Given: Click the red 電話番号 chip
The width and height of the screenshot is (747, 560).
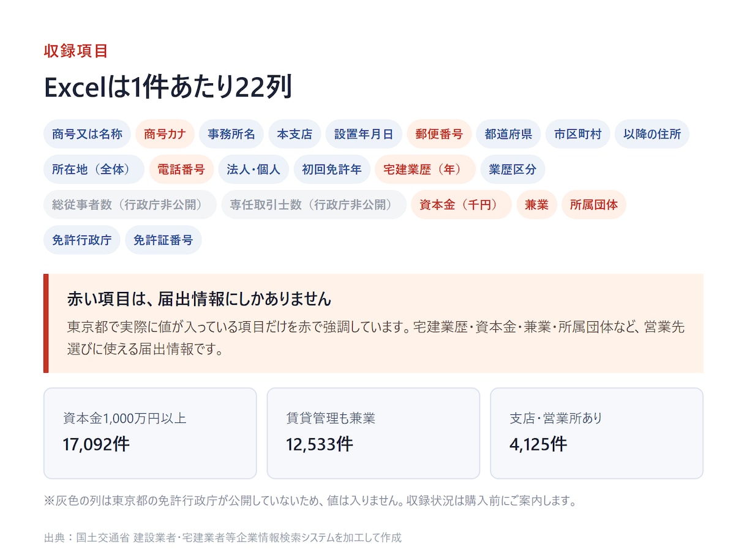Looking at the screenshot, I should 181,170.
